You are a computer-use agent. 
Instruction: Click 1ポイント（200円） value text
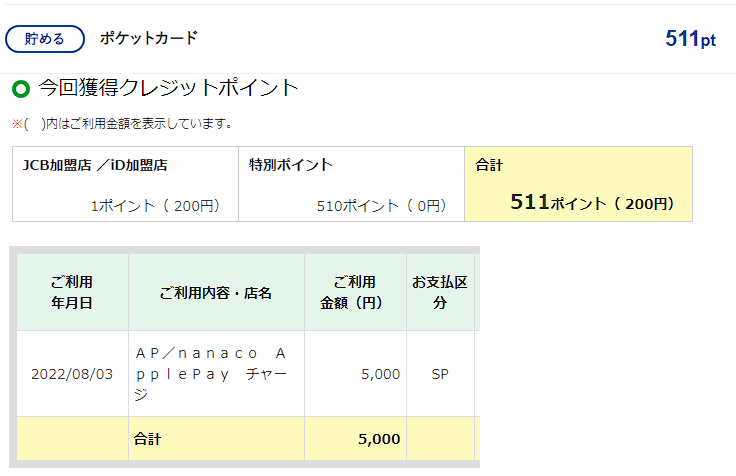click(155, 206)
